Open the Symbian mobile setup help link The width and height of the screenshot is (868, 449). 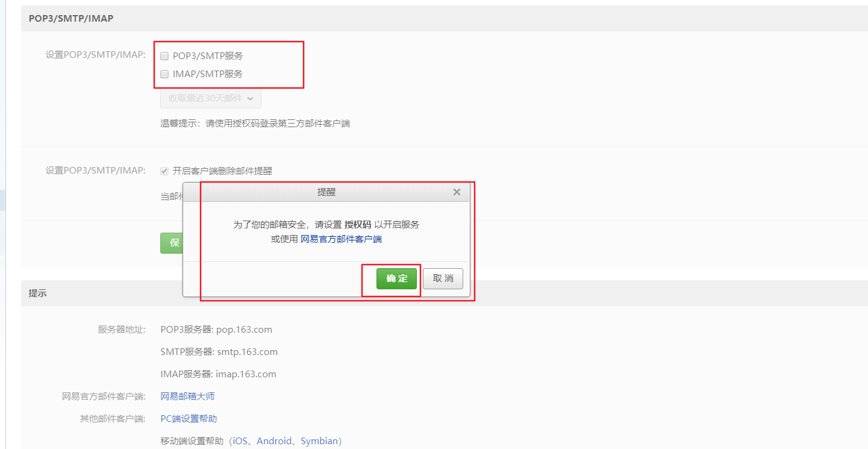320,441
